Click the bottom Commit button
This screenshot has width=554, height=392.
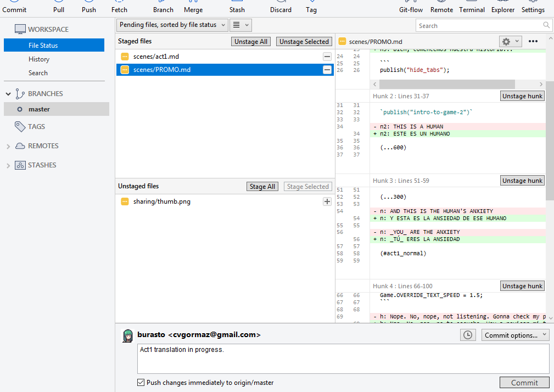click(x=524, y=383)
